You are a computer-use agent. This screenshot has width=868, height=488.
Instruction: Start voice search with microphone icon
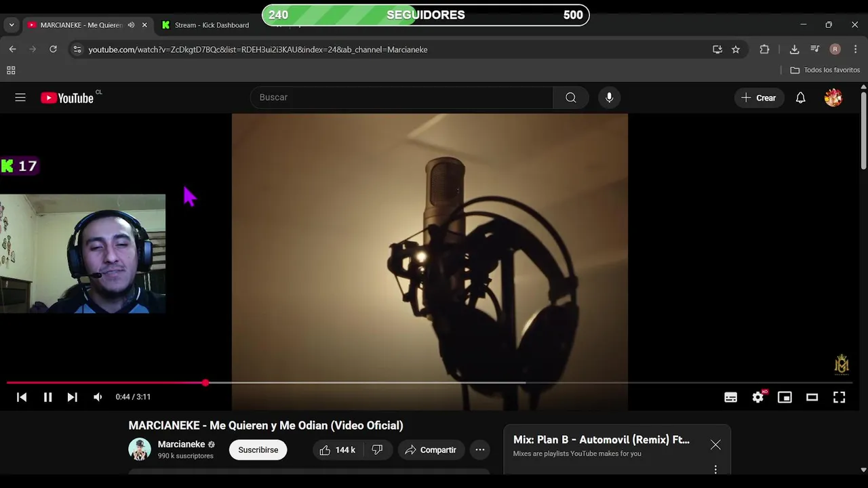[x=609, y=98]
